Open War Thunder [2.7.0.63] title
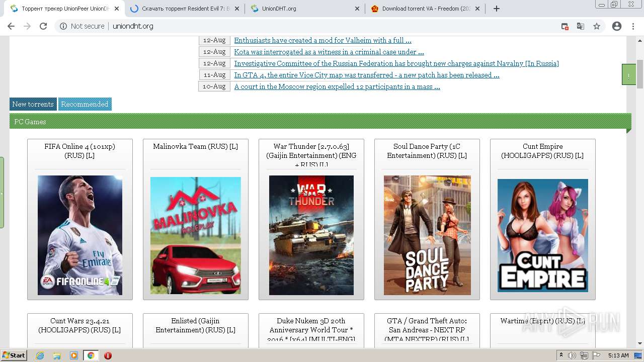This screenshot has width=644, height=362. coord(311,155)
